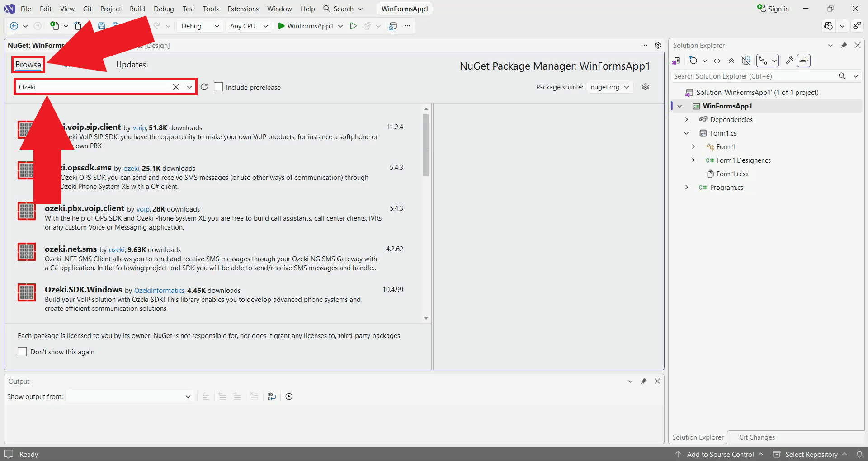The width and height of the screenshot is (868, 461).
Task: Check the Include prerelease checkbox
Action: [x=218, y=87]
